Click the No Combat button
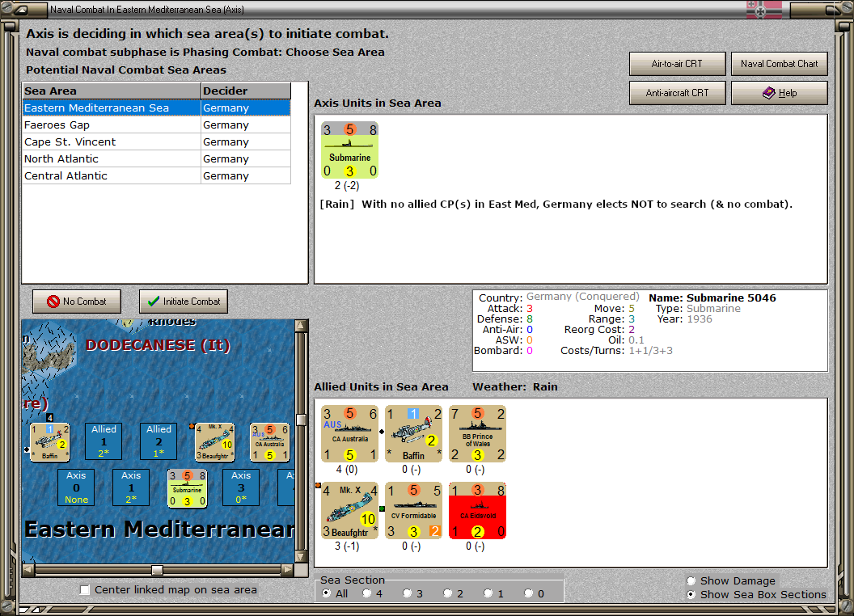 pos(77,302)
